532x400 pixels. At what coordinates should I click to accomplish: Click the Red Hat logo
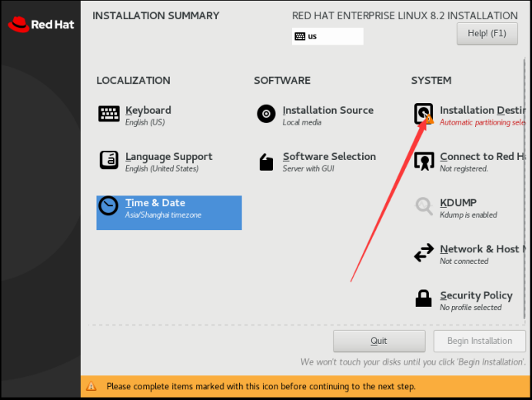point(41,25)
